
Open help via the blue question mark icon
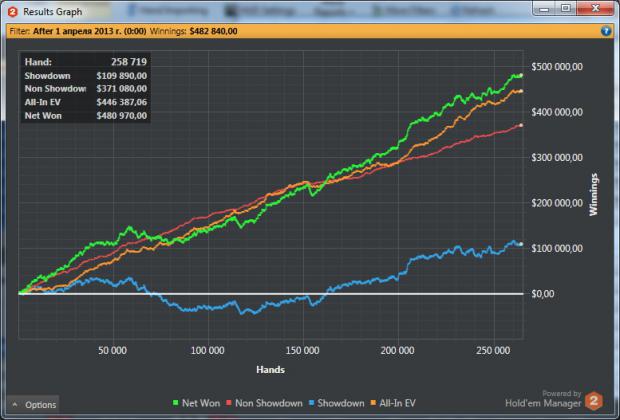click(x=605, y=31)
